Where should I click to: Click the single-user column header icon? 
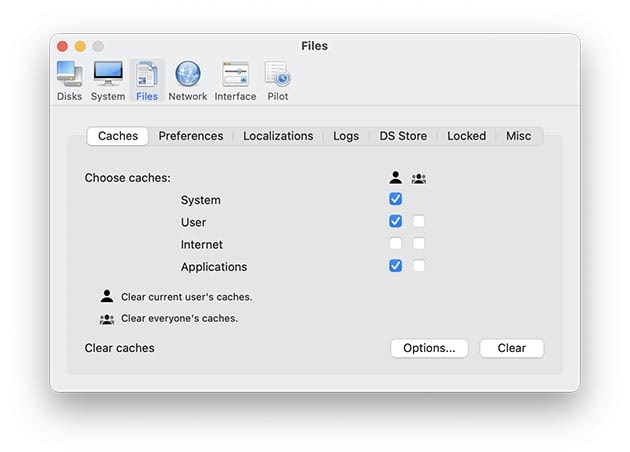click(395, 177)
